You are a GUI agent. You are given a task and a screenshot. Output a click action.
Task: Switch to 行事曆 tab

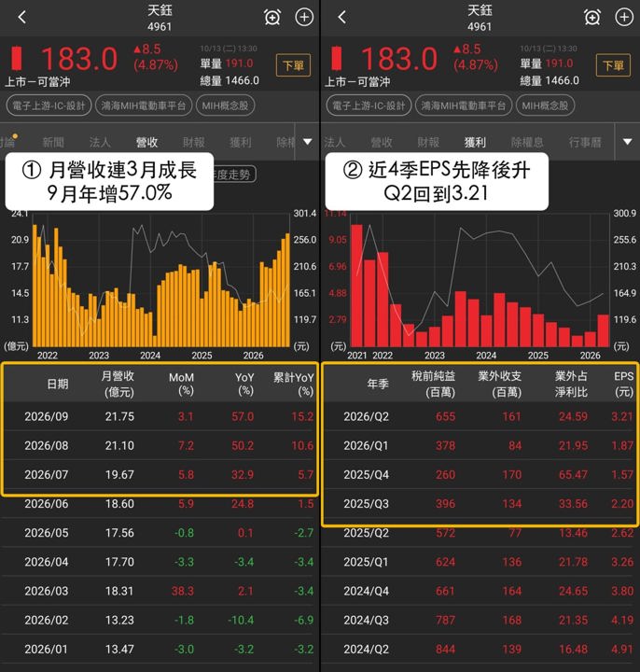click(585, 142)
